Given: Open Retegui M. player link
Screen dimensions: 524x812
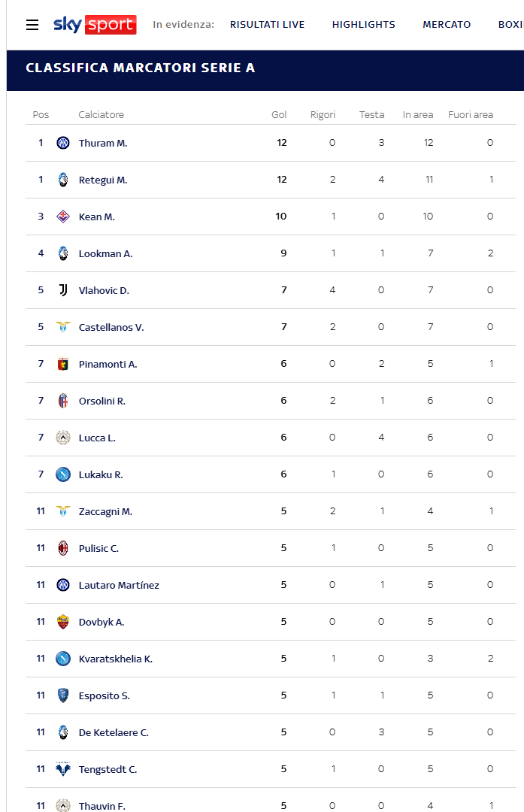Looking at the screenshot, I should 103,180.
